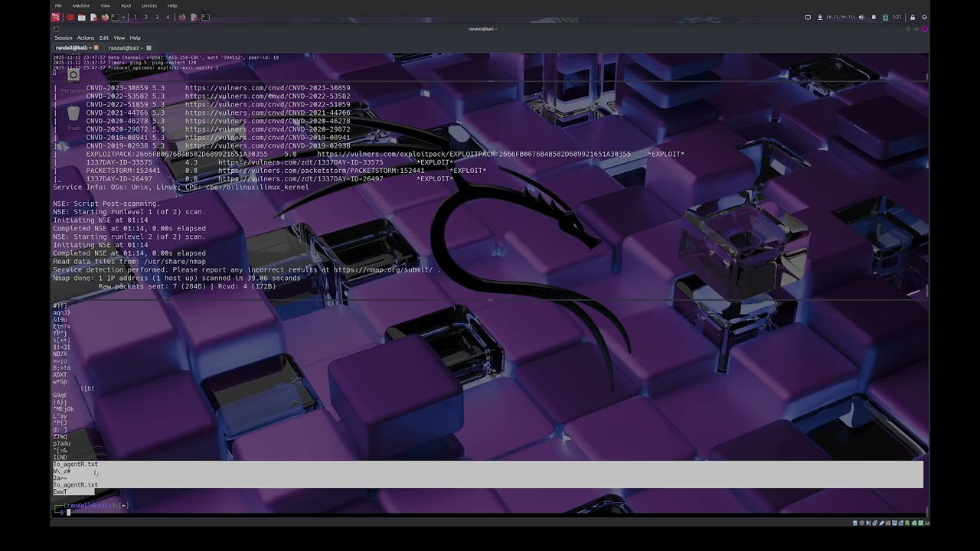Click the display icon in the system tray
This screenshot has height=551, width=980.
coord(808,17)
